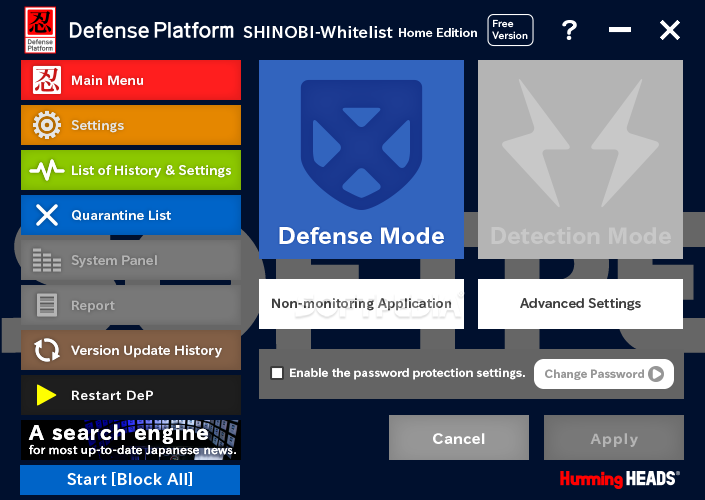Click the twin lightning bolts icon
705x500 pixels.
[580, 143]
